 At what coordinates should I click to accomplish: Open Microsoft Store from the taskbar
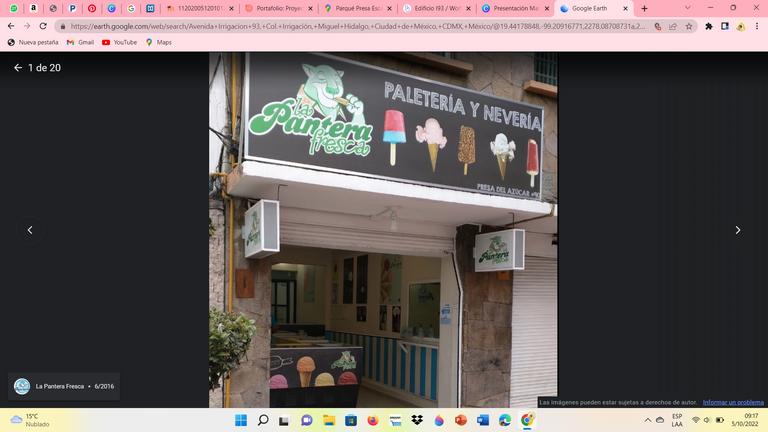[351, 420]
